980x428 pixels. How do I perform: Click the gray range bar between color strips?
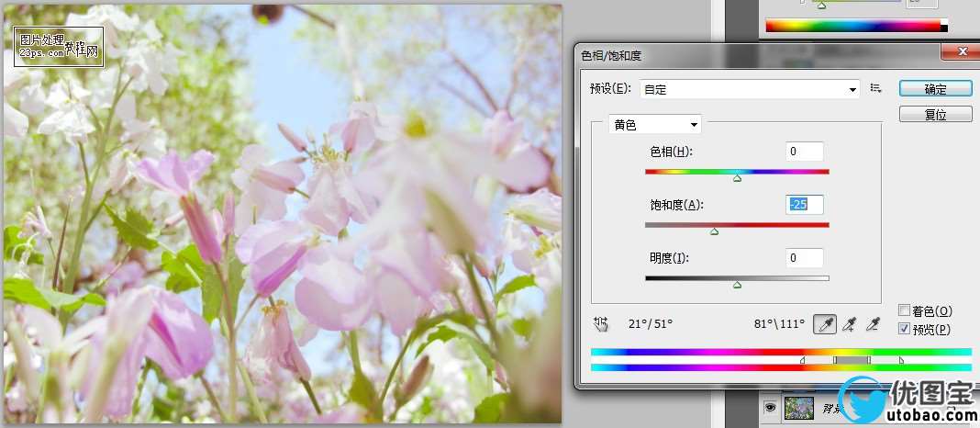coord(852,360)
